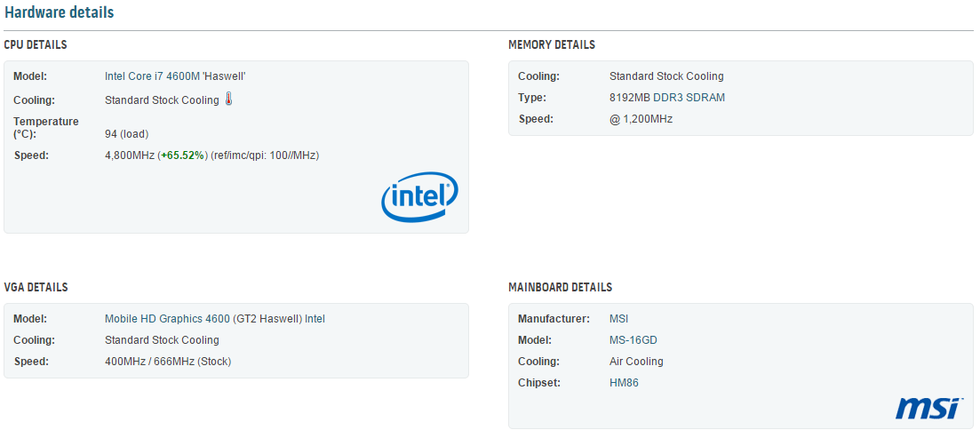Click the thermometer icon beside CPU cooling
Screen dimensions: 980x438
pyautogui.click(x=228, y=100)
